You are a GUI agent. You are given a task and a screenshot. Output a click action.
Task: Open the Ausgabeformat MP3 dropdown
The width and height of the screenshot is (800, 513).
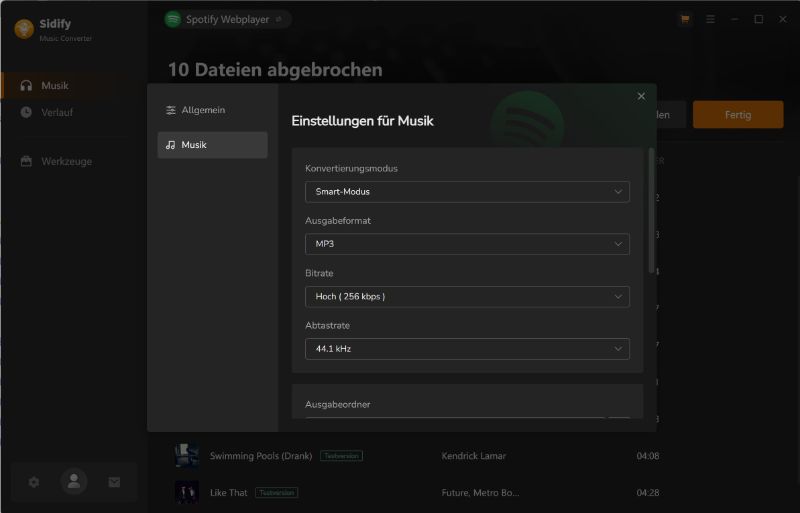click(467, 244)
